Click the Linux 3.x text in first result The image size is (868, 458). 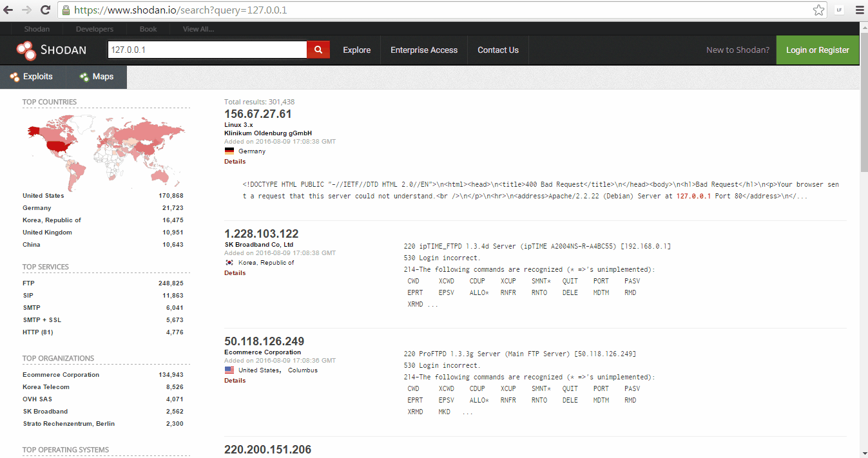(x=238, y=125)
